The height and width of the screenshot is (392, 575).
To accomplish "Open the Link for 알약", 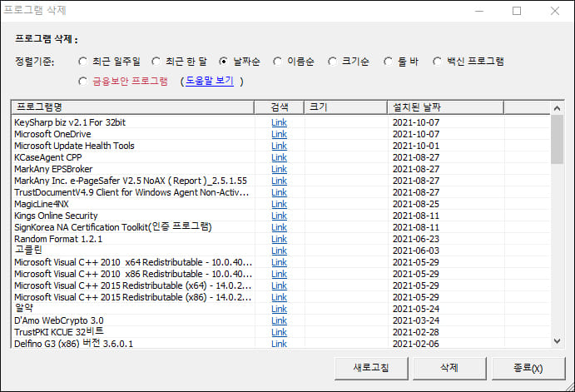I will (279, 309).
